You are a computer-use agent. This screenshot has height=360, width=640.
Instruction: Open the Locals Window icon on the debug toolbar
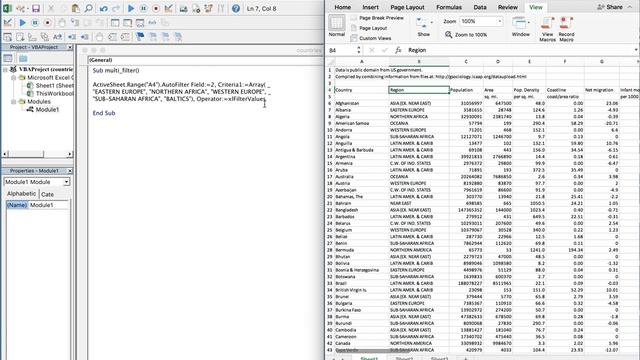pos(115,23)
